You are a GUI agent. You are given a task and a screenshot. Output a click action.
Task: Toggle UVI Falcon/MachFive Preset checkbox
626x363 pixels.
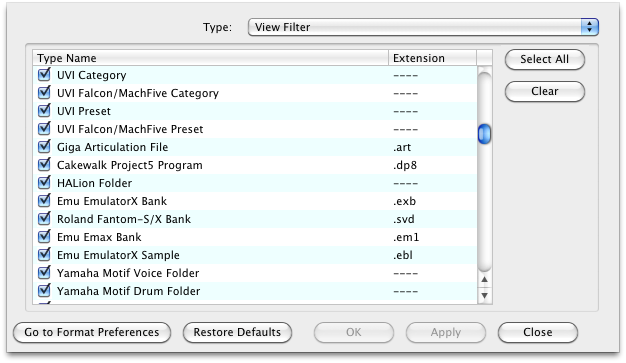pyautogui.click(x=44, y=129)
